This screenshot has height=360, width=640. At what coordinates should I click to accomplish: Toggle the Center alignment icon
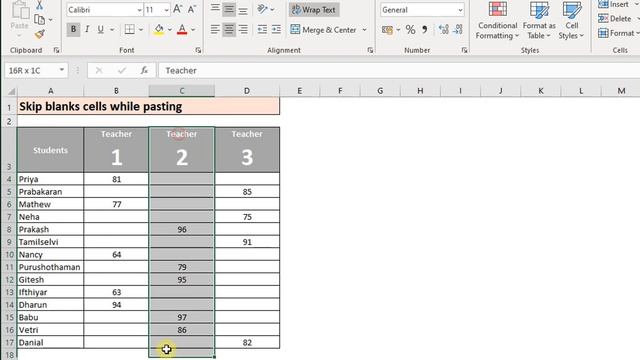pos(229,29)
